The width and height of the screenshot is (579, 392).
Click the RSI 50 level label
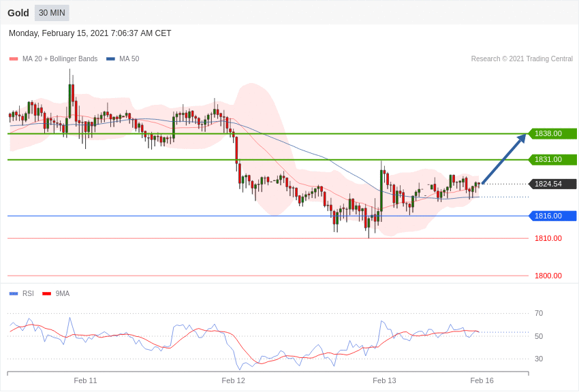tap(539, 336)
